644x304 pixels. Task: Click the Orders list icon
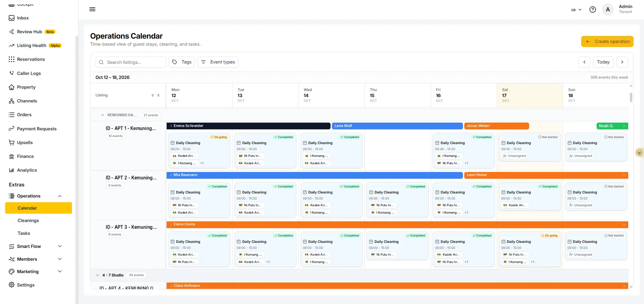pos(11,115)
